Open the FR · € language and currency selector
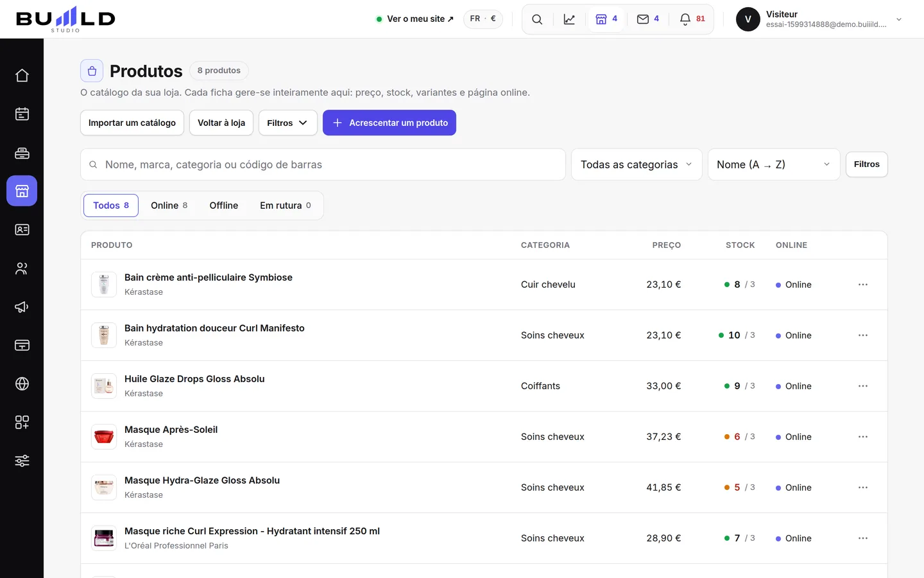The height and width of the screenshot is (578, 924). [483, 19]
